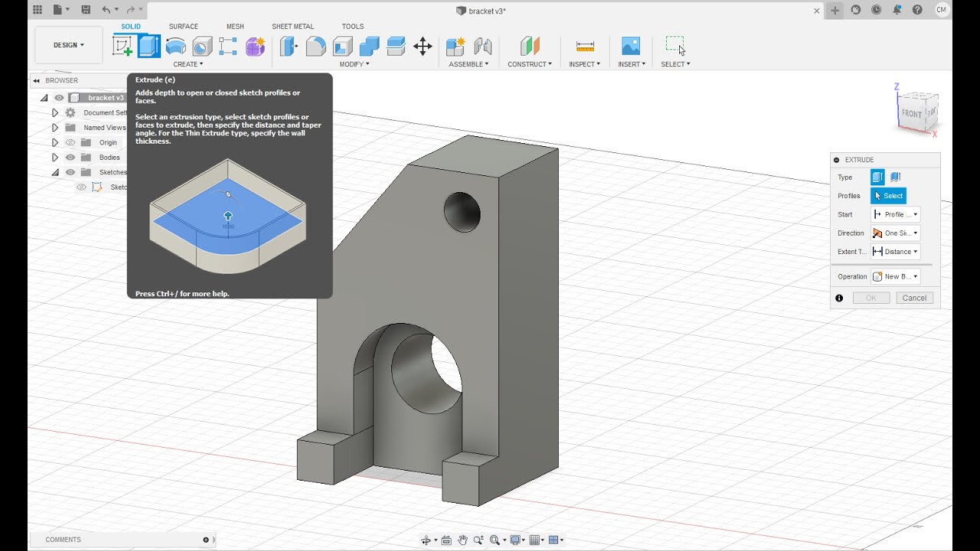Screen dimensions: 980x551
Task: Select the Rectangular Pattern tool
Action: (228, 46)
